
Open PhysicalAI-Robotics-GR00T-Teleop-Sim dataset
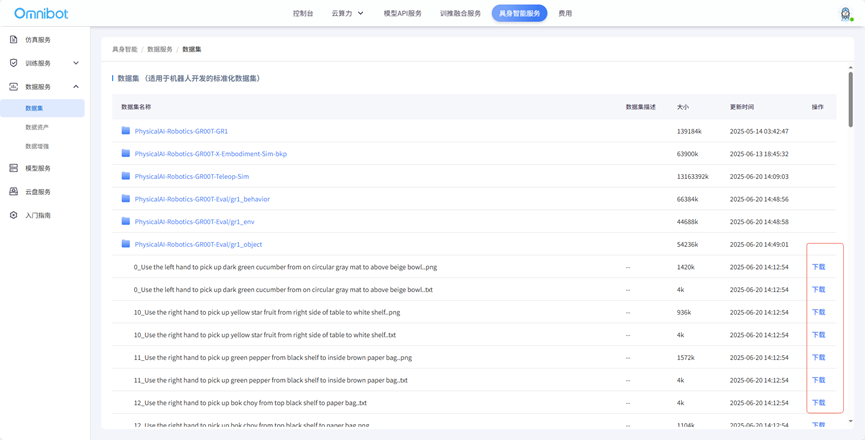[192, 176]
